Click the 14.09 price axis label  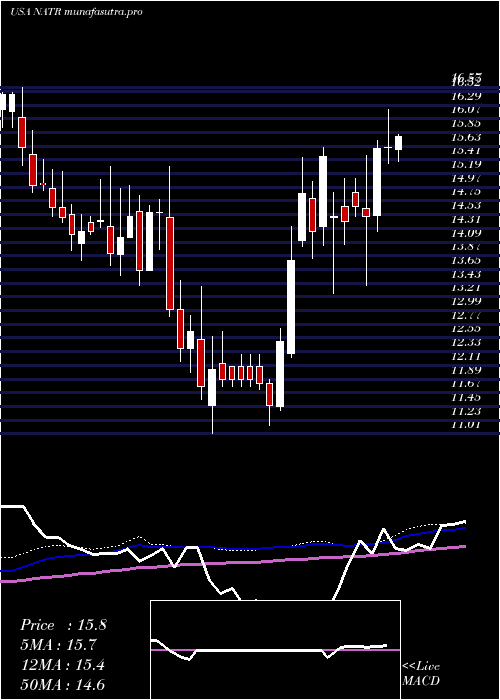coord(466,233)
